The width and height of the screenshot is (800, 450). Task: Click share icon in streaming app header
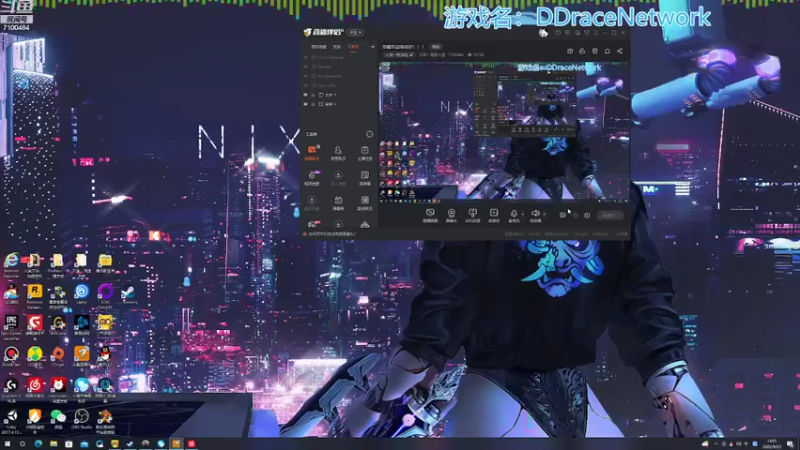coord(619,51)
